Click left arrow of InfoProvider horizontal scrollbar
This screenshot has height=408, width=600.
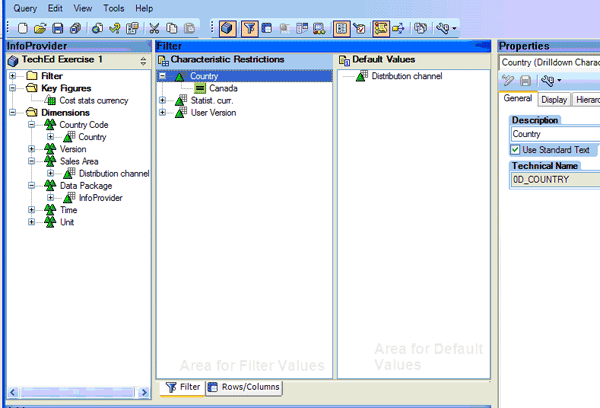click(x=13, y=392)
